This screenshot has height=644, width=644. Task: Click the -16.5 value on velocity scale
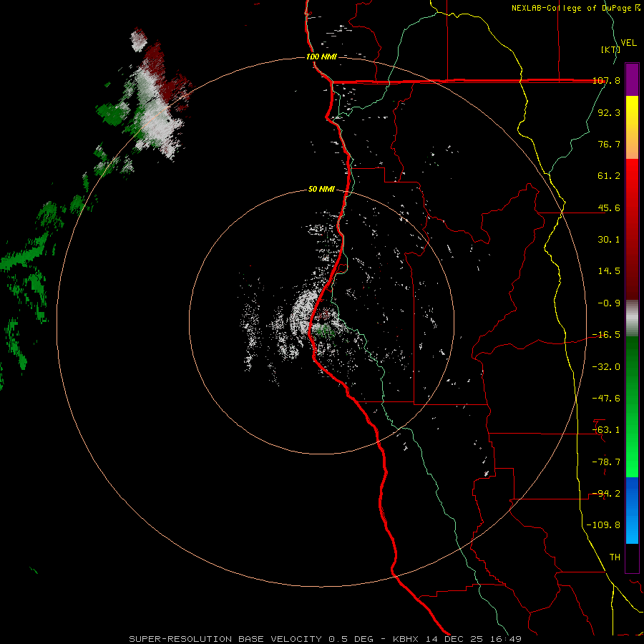(x=607, y=335)
